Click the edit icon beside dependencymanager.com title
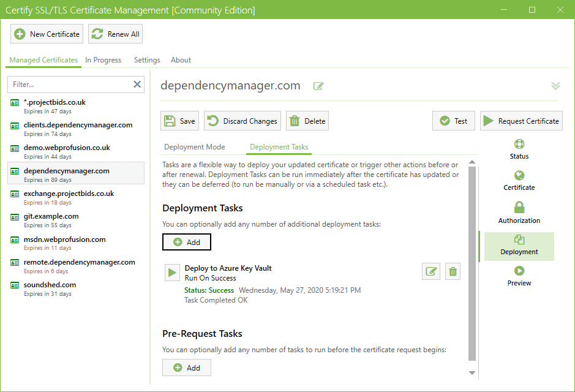The width and height of the screenshot is (575, 392). 318,86
